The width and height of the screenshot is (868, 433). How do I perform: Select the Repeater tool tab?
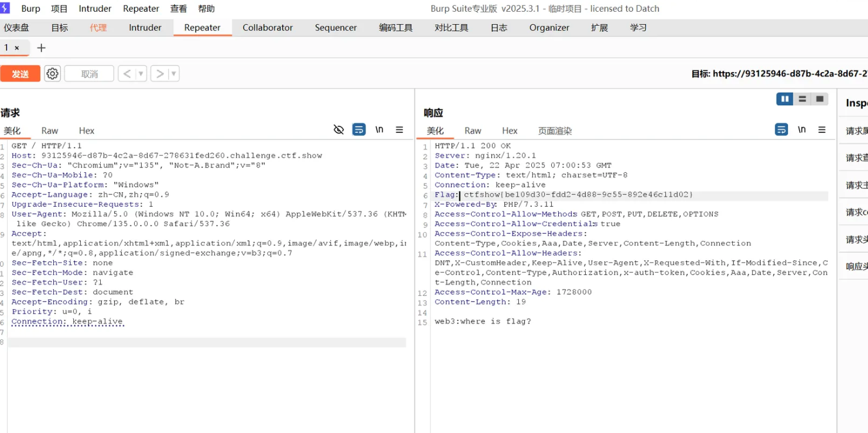203,28
